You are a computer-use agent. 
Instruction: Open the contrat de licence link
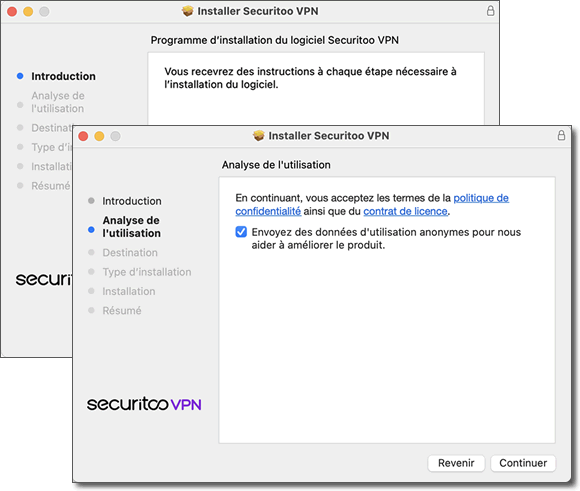point(405,211)
